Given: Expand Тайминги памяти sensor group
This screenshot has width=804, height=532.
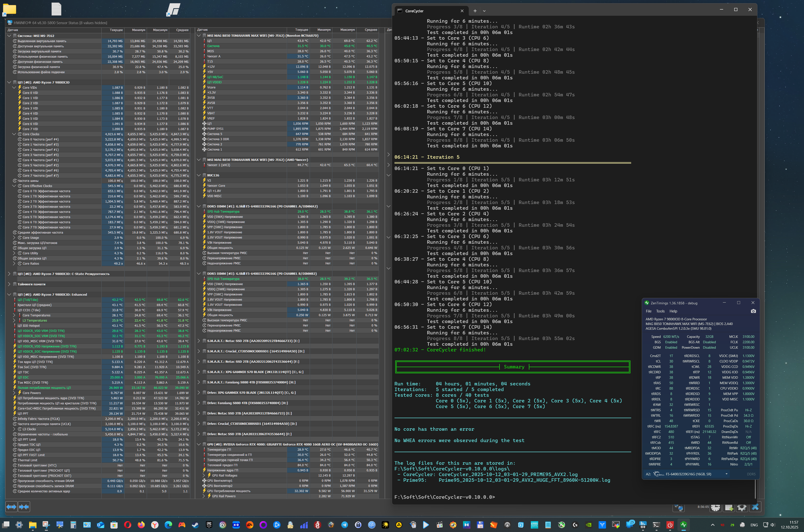Looking at the screenshot, I should tap(9, 284).
